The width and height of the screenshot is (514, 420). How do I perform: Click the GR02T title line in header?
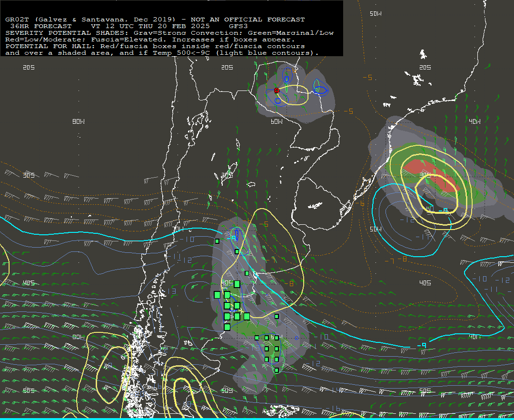coord(155,20)
